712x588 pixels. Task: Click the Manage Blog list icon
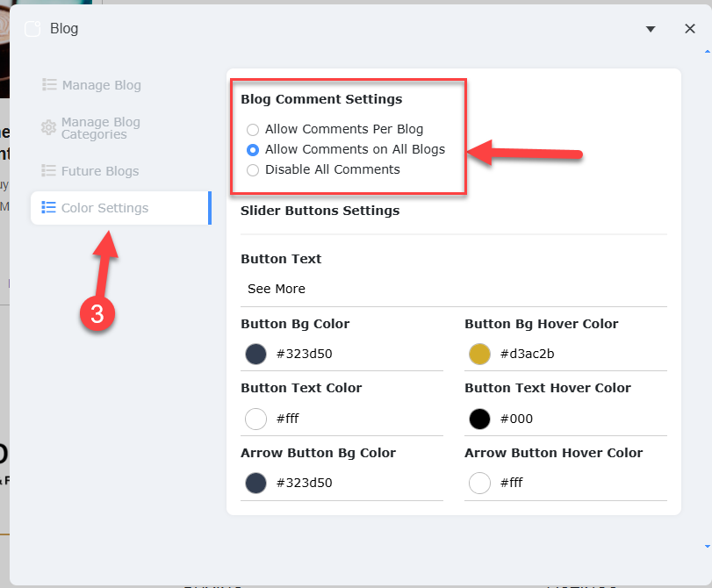coord(49,85)
